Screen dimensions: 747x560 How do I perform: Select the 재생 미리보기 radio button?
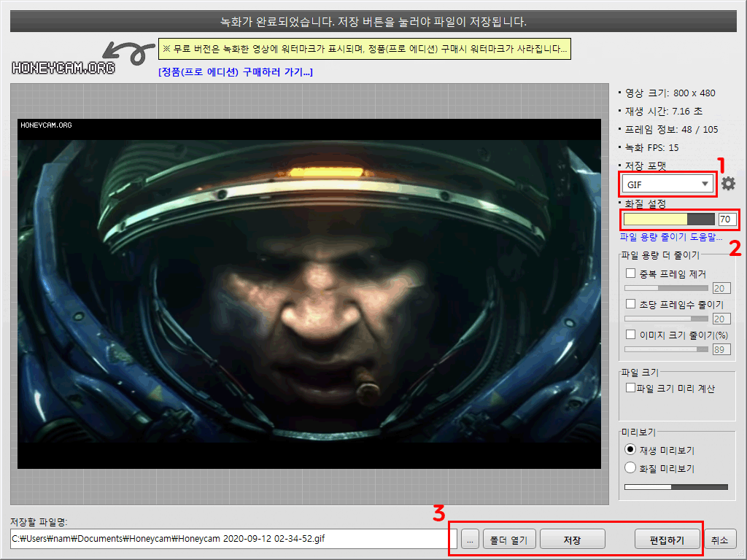tap(630, 449)
